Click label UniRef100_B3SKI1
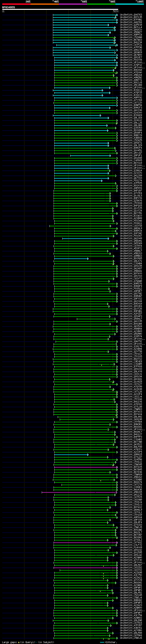Image resolution: width=146 pixels, height=644 pixels. (x=131, y=90)
